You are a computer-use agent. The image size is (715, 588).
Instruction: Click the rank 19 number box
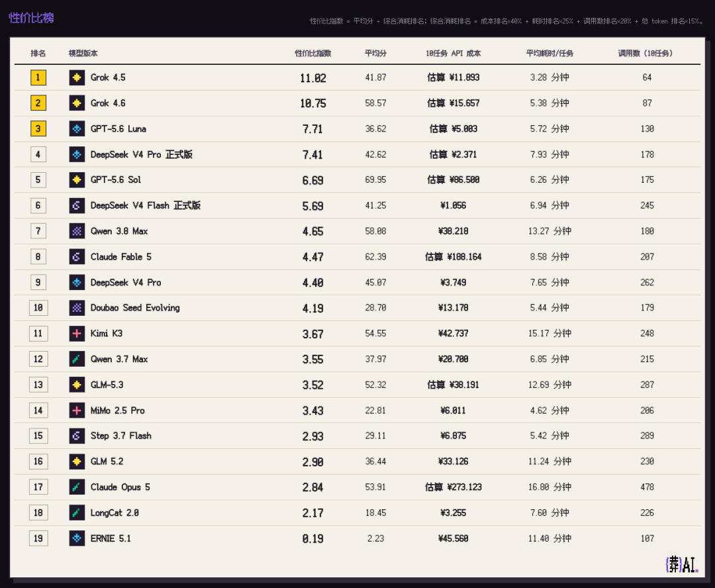click(x=38, y=538)
